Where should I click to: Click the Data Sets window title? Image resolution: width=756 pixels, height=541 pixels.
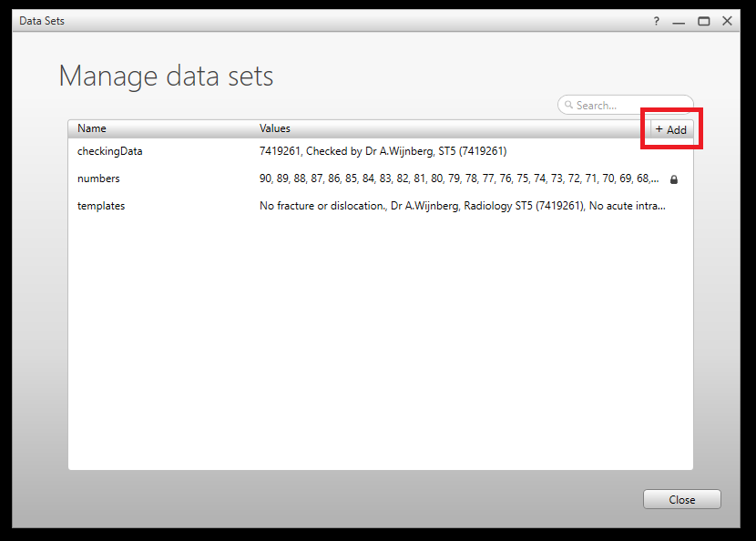[x=42, y=21]
